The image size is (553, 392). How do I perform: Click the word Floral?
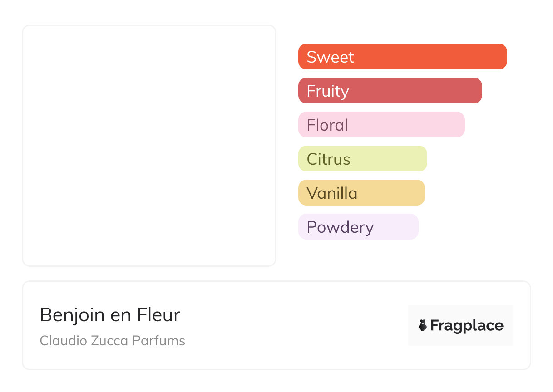(327, 125)
